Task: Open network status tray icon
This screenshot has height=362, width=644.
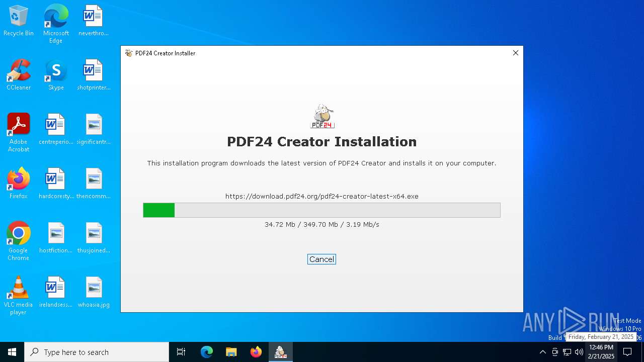Action: (567, 352)
